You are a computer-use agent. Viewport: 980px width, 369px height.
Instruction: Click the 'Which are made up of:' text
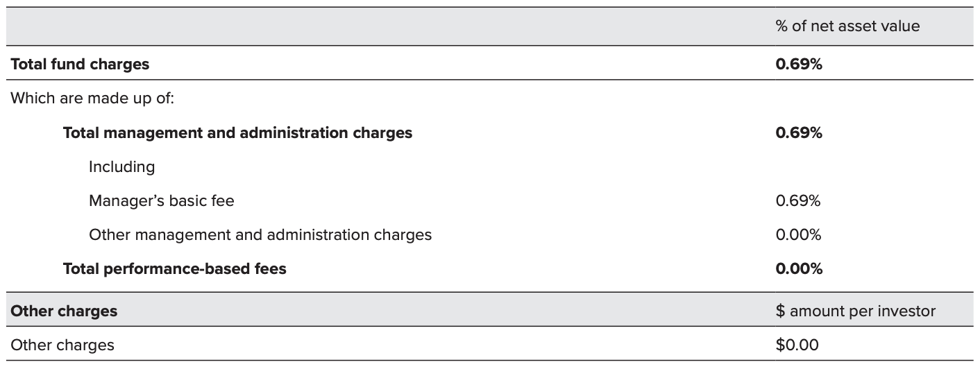tap(92, 98)
